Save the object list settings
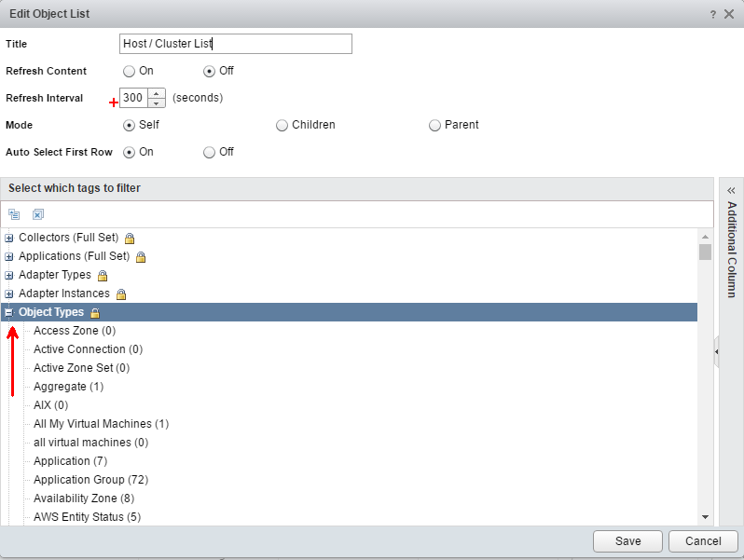 [x=627, y=541]
